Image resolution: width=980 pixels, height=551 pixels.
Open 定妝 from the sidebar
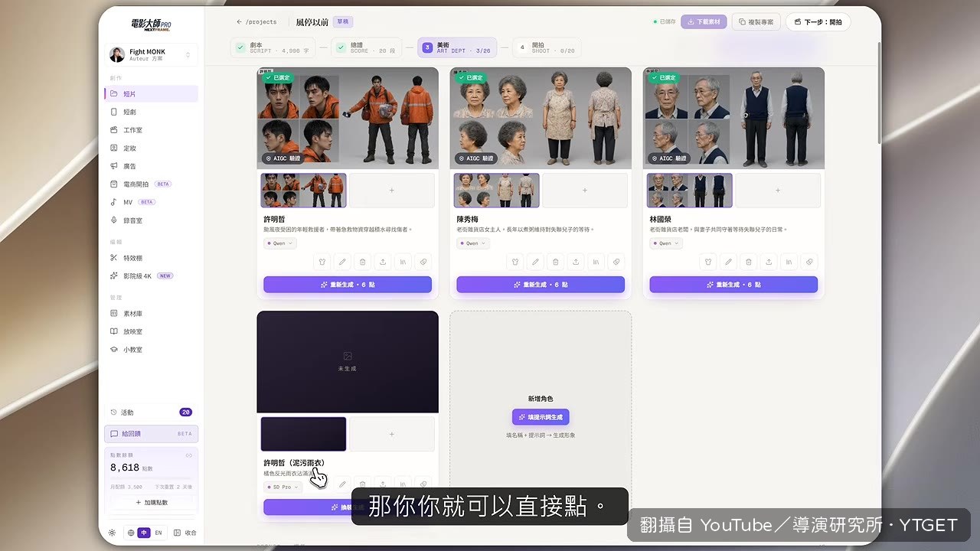(x=151, y=148)
